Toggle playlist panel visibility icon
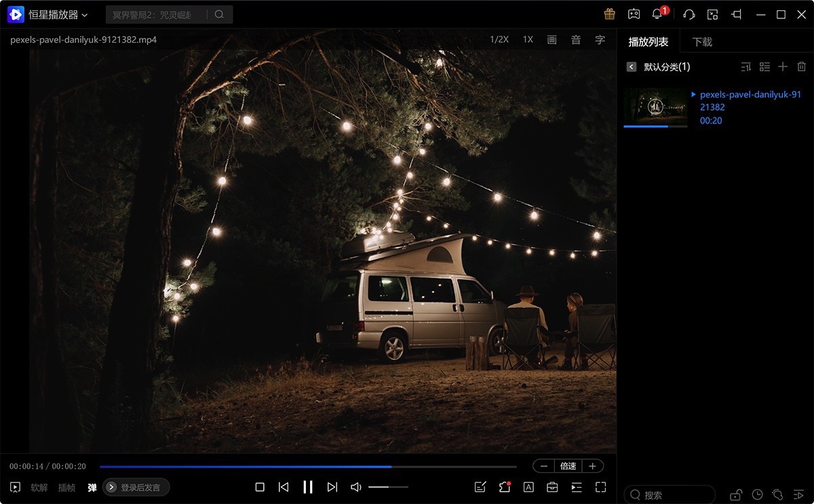 pyautogui.click(x=577, y=487)
